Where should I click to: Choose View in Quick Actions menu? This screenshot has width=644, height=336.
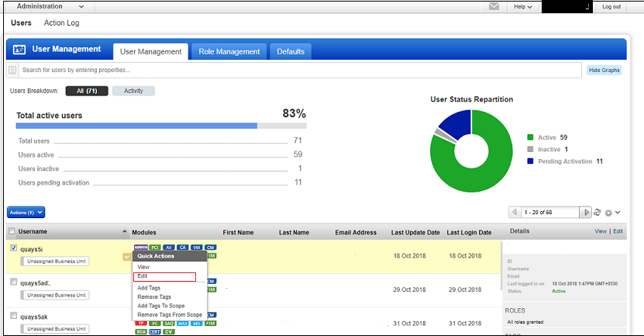(x=143, y=267)
